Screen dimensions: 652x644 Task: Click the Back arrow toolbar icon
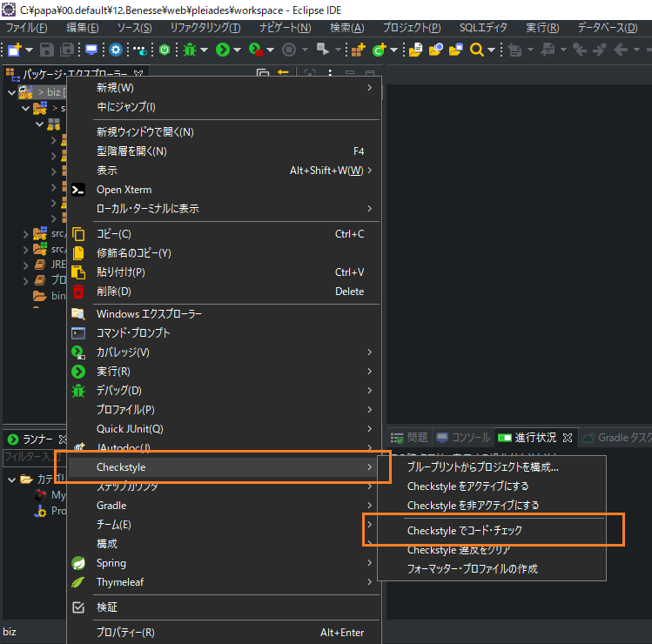[x=621, y=50]
